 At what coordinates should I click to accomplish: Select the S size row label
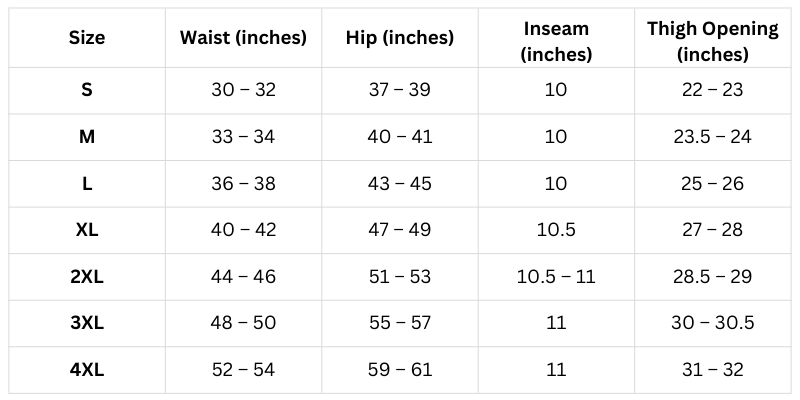coord(87,90)
